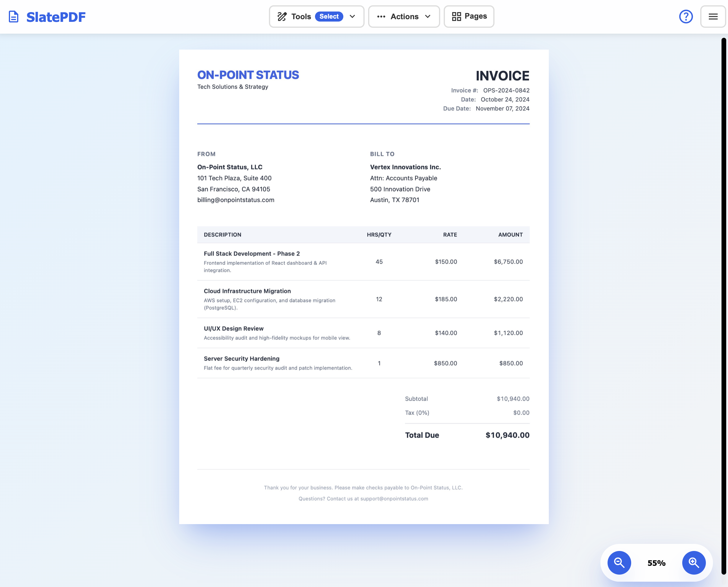Open the hamburger menu icon
Viewport: 728px width, 587px height.
pyautogui.click(x=713, y=16)
